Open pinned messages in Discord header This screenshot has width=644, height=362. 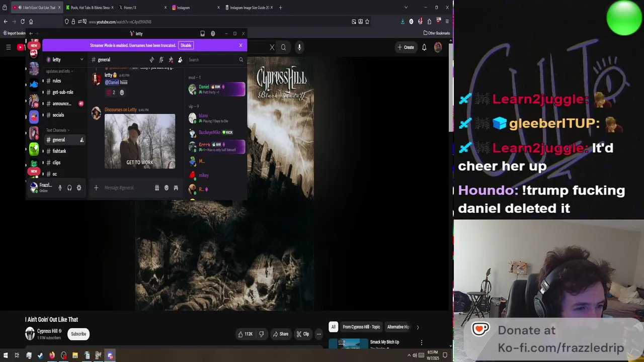pyautogui.click(x=171, y=60)
